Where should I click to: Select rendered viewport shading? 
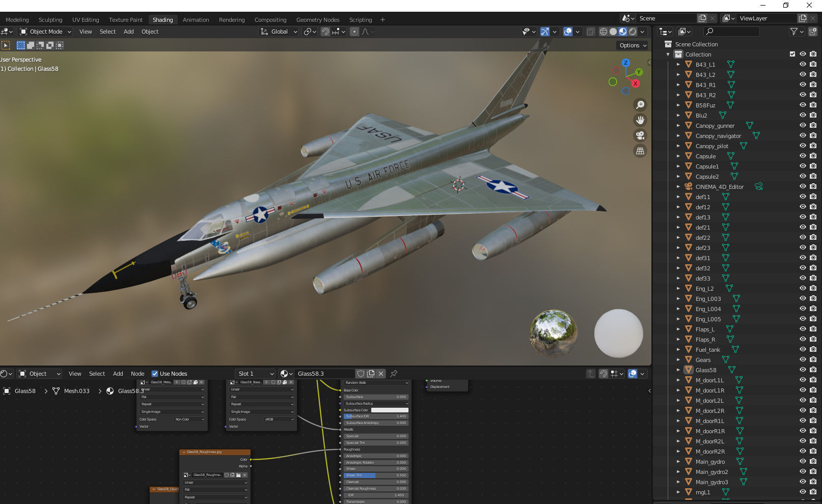point(633,32)
